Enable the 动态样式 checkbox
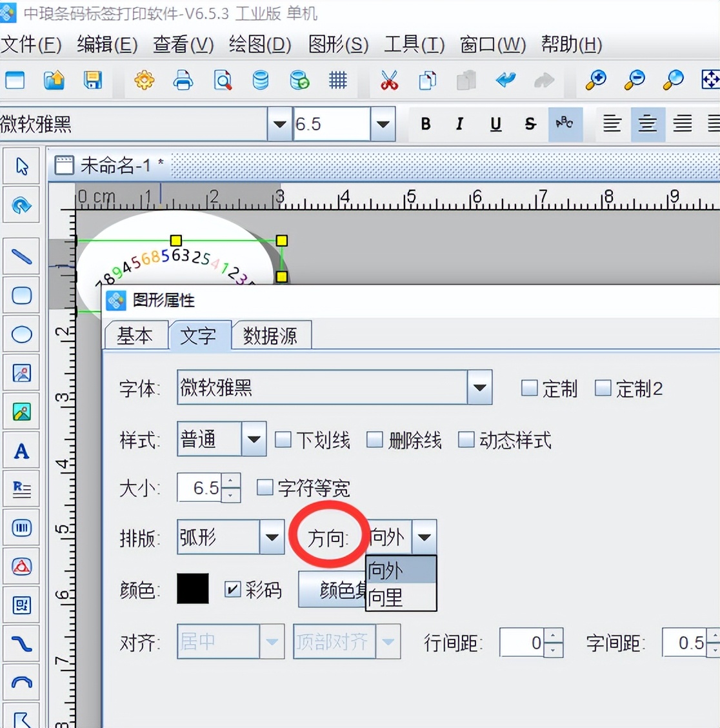This screenshot has height=728, width=720. click(466, 440)
